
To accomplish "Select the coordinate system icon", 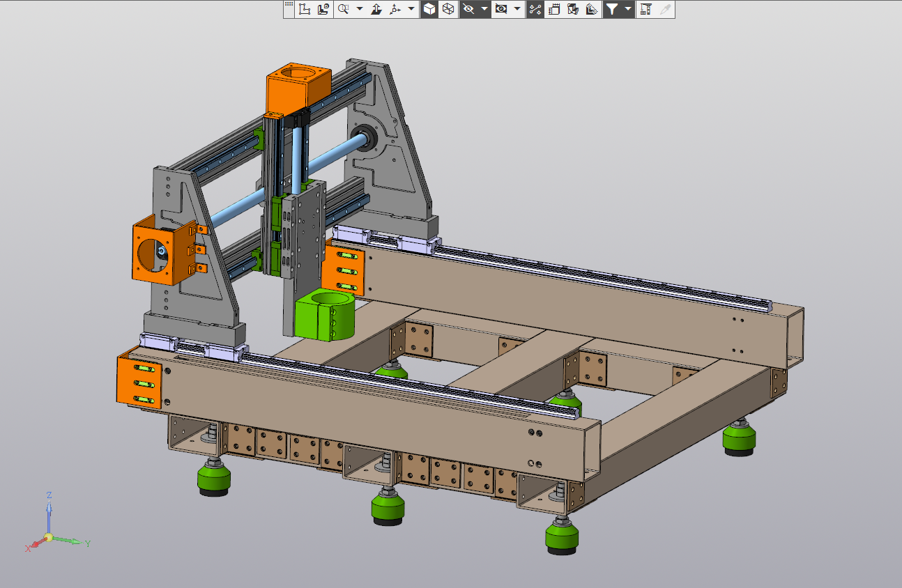I will [x=305, y=10].
